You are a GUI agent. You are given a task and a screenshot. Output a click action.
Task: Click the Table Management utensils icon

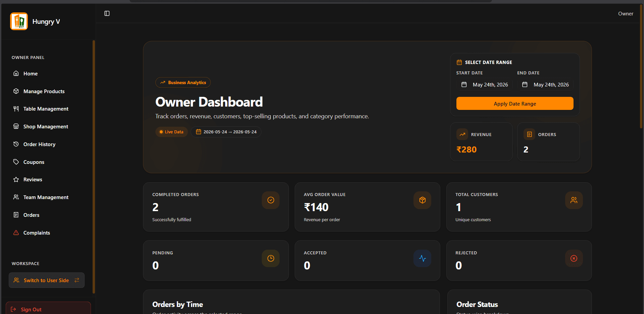pos(16,109)
